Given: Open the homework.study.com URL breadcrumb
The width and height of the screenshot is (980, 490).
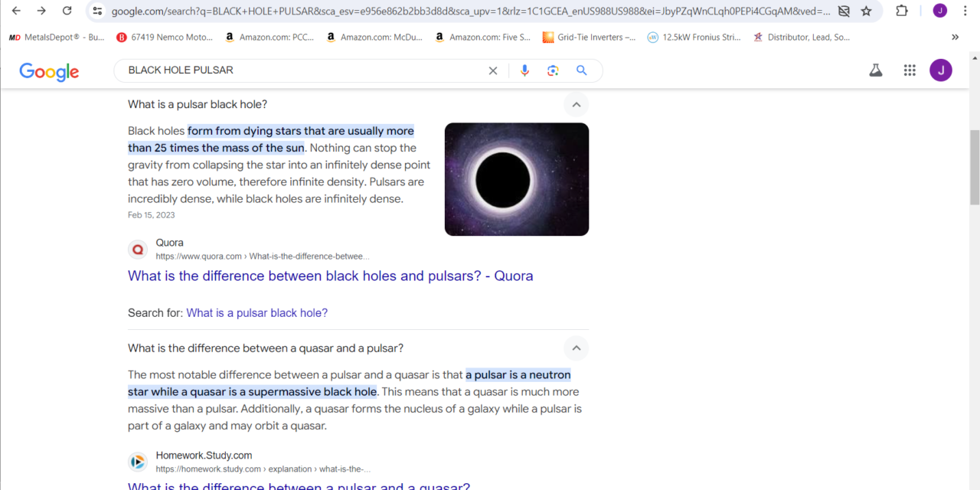Looking at the screenshot, I should tap(263, 469).
